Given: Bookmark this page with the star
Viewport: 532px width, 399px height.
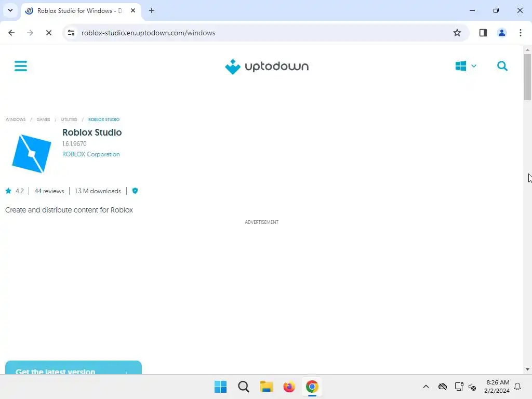Looking at the screenshot, I should click(x=457, y=33).
